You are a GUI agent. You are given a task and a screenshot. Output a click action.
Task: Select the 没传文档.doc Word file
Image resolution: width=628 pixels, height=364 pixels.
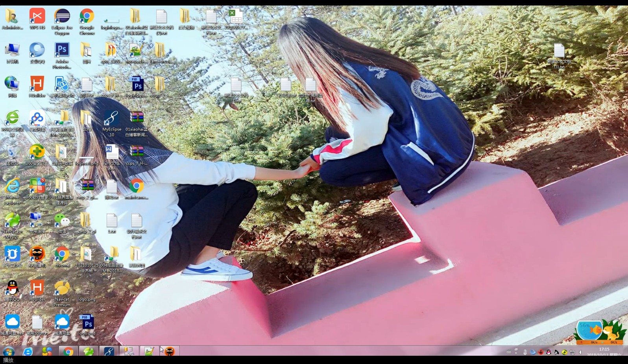click(x=112, y=158)
